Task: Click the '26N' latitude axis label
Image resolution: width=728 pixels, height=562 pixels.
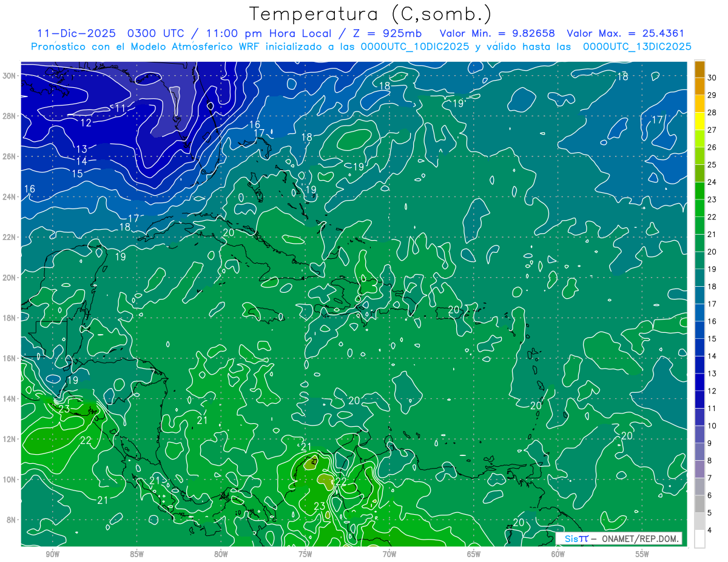Action: pyautogui.click(x=10, y=156)
